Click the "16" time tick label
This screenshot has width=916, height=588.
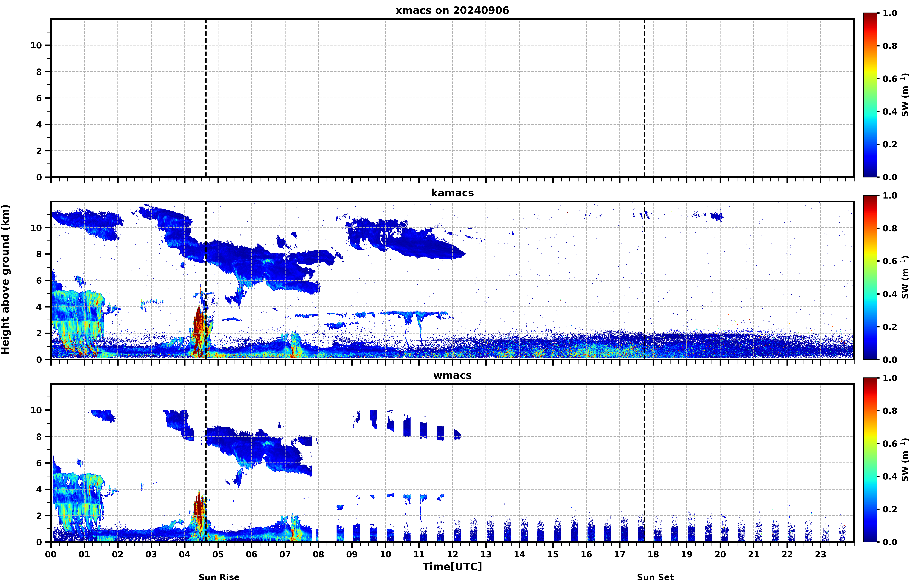coord(586,554)
